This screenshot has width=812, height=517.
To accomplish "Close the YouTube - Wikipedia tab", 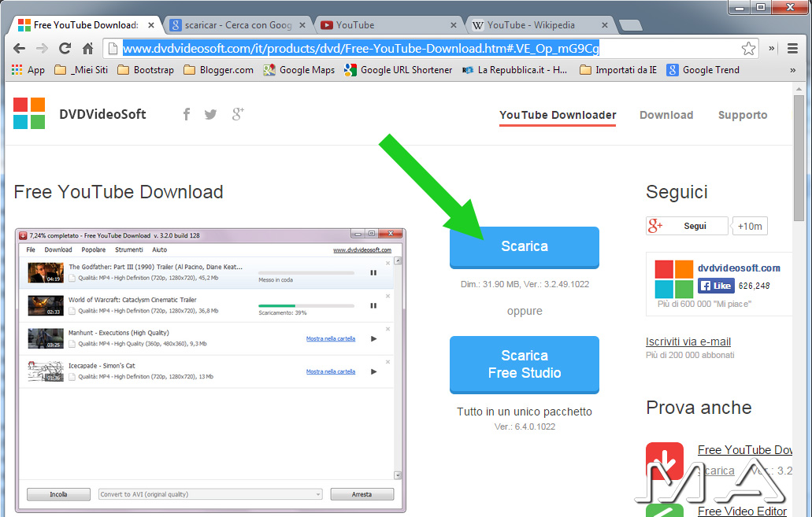I will click(x=605, y=25).
